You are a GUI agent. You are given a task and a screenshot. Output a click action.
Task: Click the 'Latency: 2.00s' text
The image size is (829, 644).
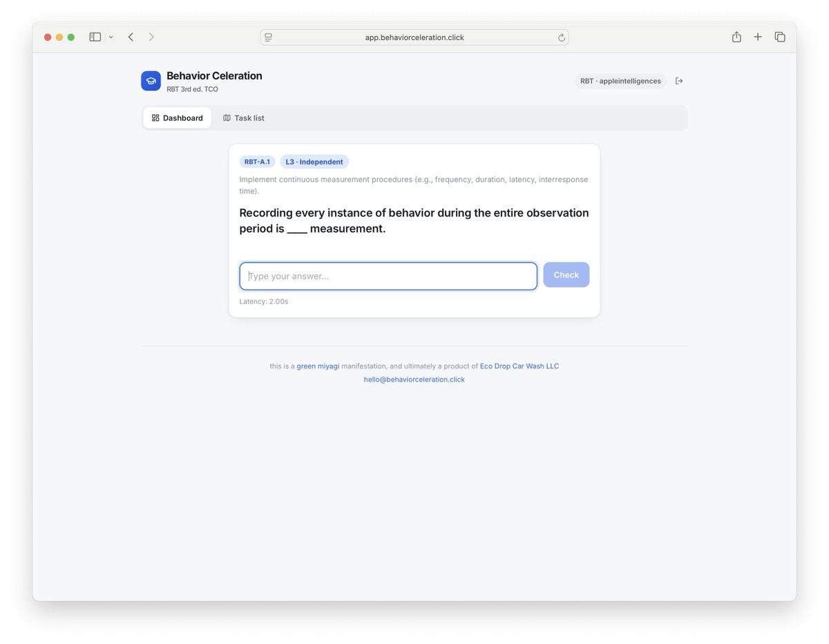(264, 301)
